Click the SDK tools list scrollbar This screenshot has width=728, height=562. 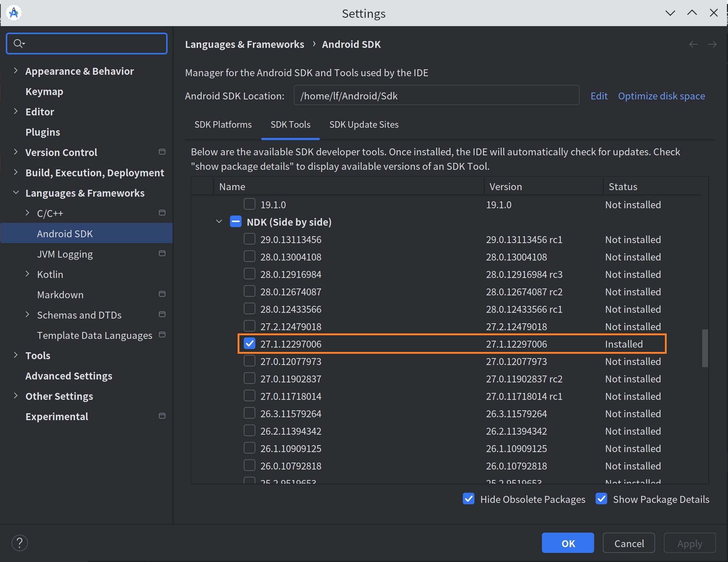pyautogui.click(x=705, y=348)
